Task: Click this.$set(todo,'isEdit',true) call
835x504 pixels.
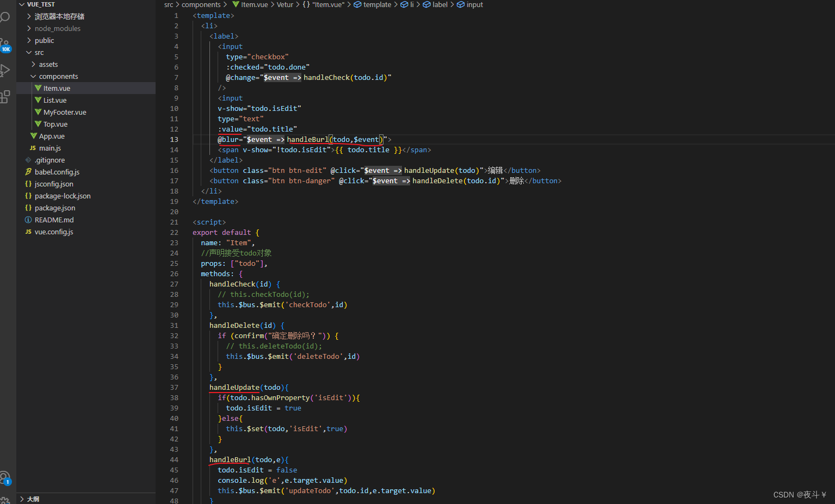Action: pyautogui.click(x=287, y=428)
